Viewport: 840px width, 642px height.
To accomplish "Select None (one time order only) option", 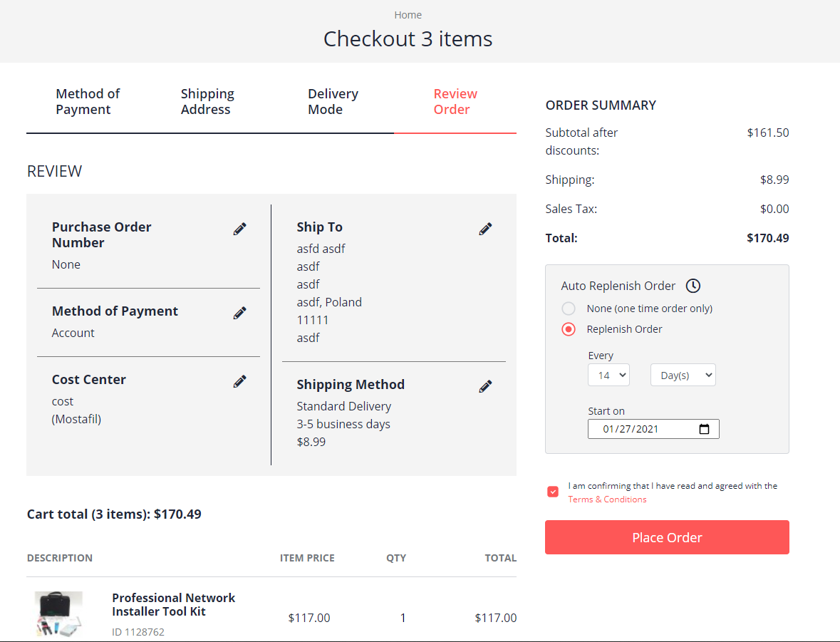I will coord(569,309).
